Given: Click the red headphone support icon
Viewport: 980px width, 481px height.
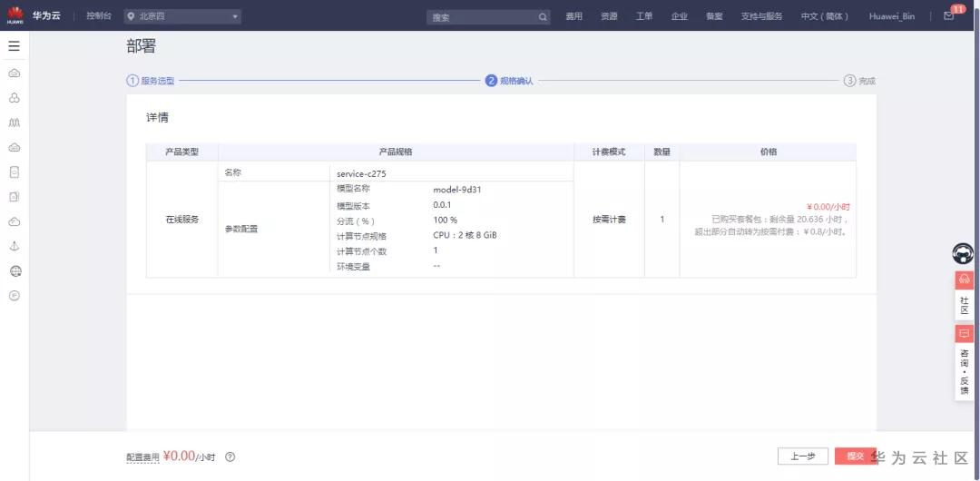Looking at the screenshot, I should pos(964,280).
